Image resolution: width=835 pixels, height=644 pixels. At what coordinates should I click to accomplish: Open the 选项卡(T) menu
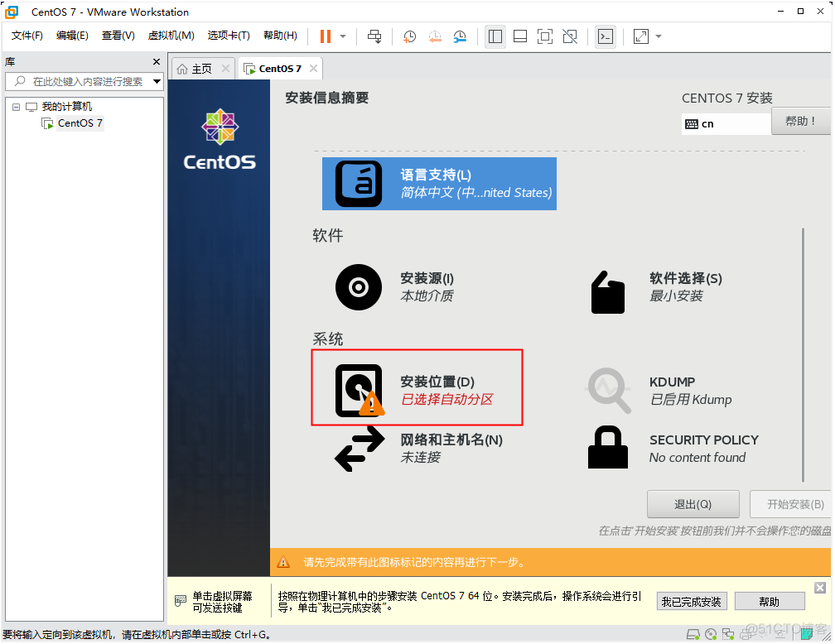click(229, 35)
